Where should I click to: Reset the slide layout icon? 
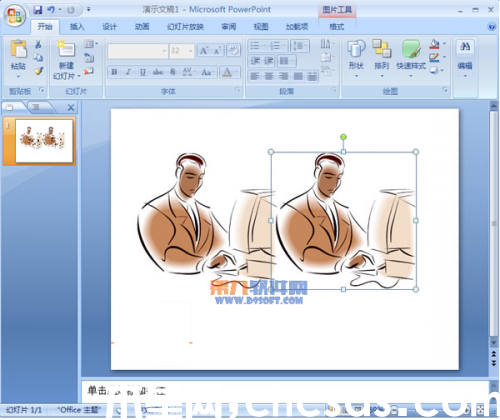(89, 57)
